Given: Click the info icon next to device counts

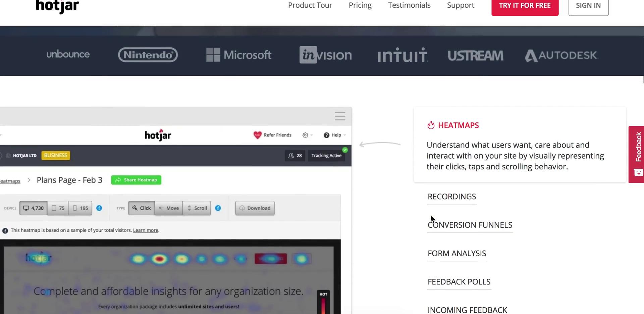Looking at the screenshot, I should 99,208.
